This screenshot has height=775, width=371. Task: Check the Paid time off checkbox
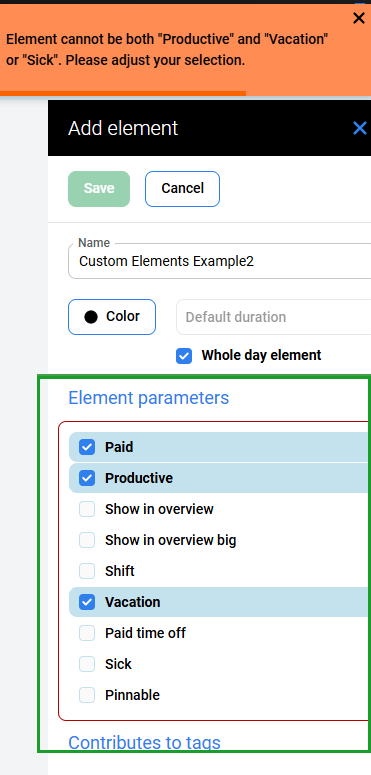87,633
